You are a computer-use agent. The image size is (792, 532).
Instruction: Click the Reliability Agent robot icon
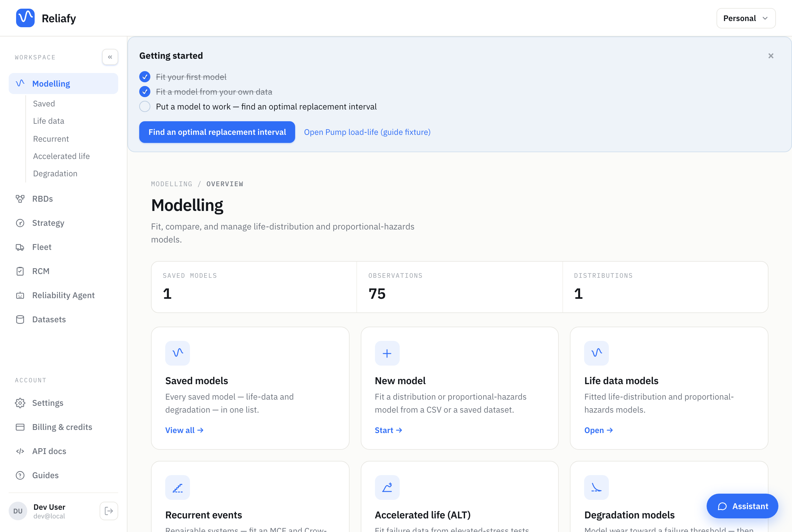coord(20,295)
